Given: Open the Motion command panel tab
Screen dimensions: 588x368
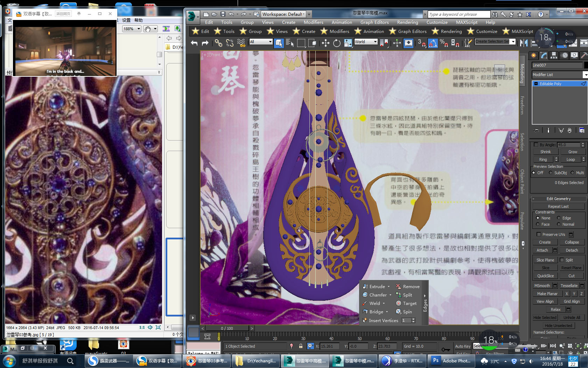Looking at the screenshot, I should (x=564, y=55).
